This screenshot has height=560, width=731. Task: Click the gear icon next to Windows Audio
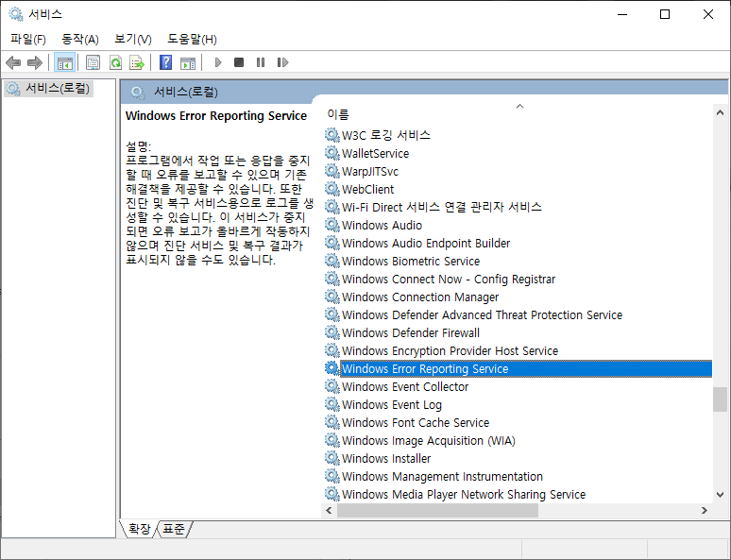click(x=331, y=225)
